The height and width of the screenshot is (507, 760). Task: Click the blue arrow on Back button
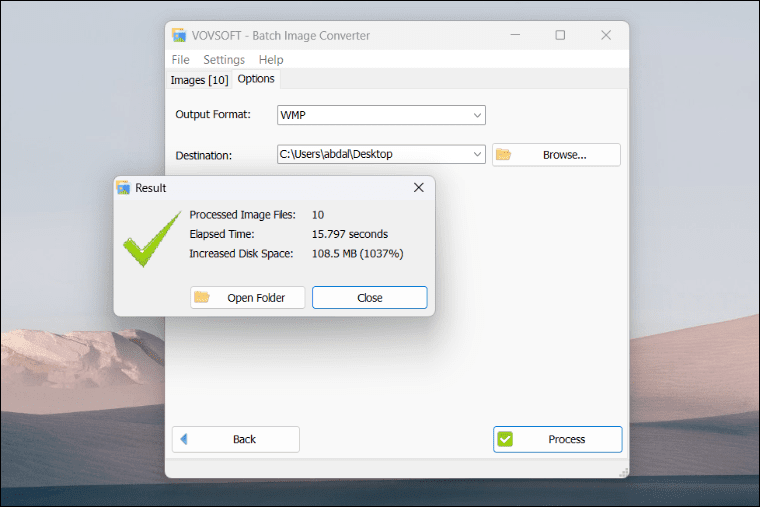(184, 439)
